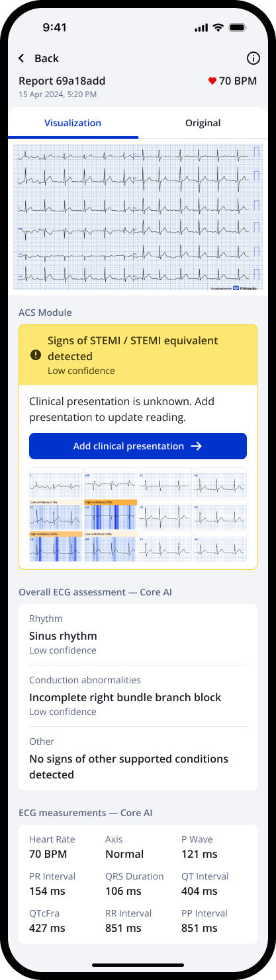Viewport: 276px width, 980px height.
Task: Tap the cellular signal bars icon
Action: coord(202,28)
